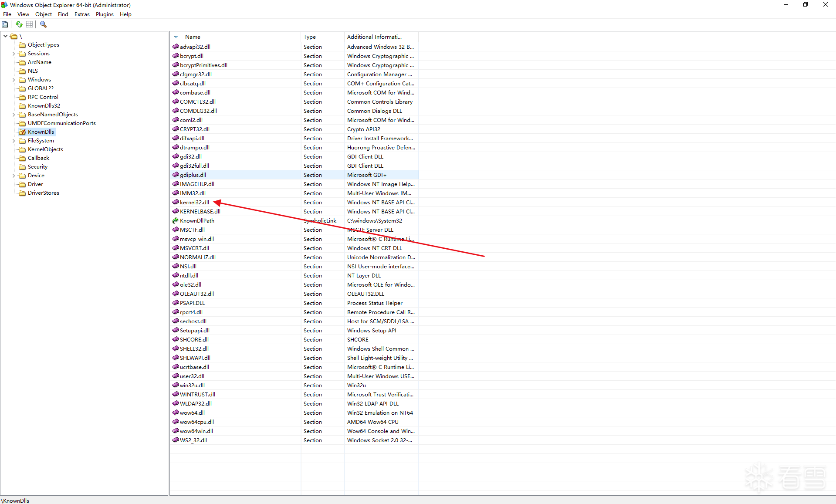Expand the Sessions tree node
The width and height of the screenshot is (836, 504).
pos(14,54)
